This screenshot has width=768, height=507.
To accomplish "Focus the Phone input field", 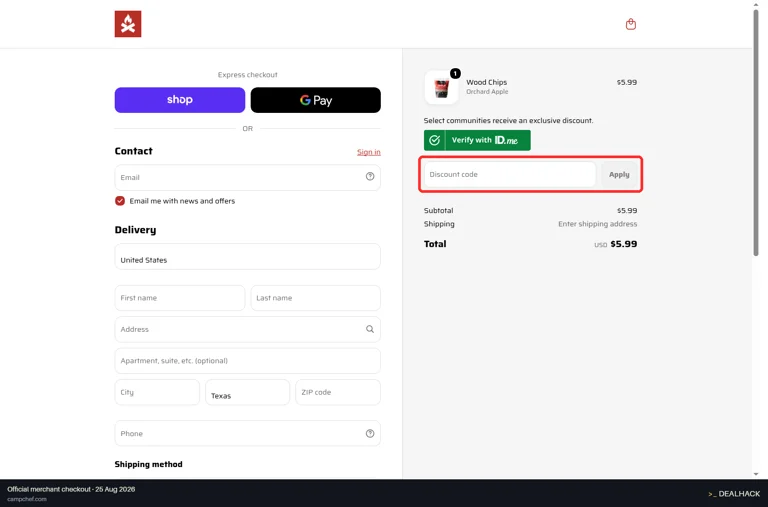I will 247,434.
